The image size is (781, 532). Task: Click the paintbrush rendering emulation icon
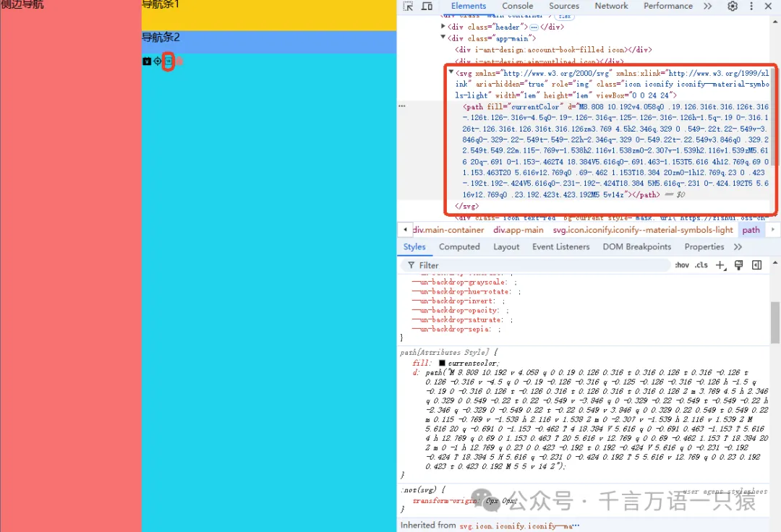click(x=738, y=265)
